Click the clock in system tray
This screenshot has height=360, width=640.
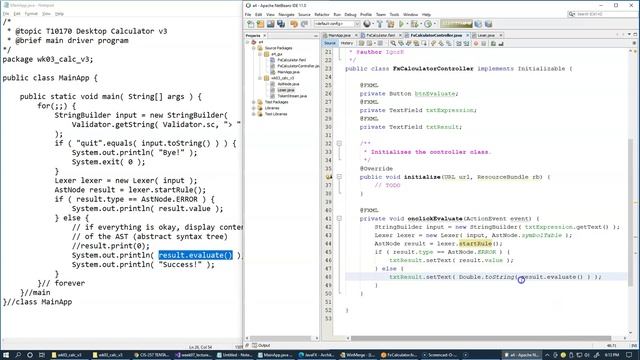click(612, 355)
